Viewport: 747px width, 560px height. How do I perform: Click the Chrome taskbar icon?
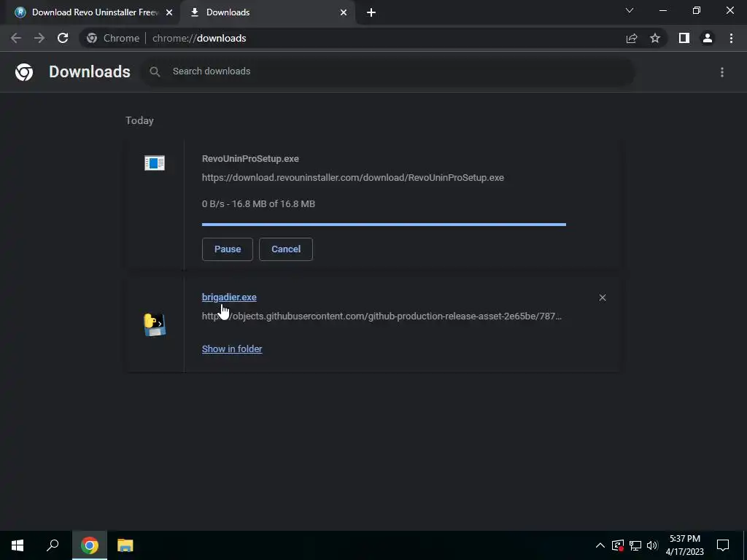90,545
